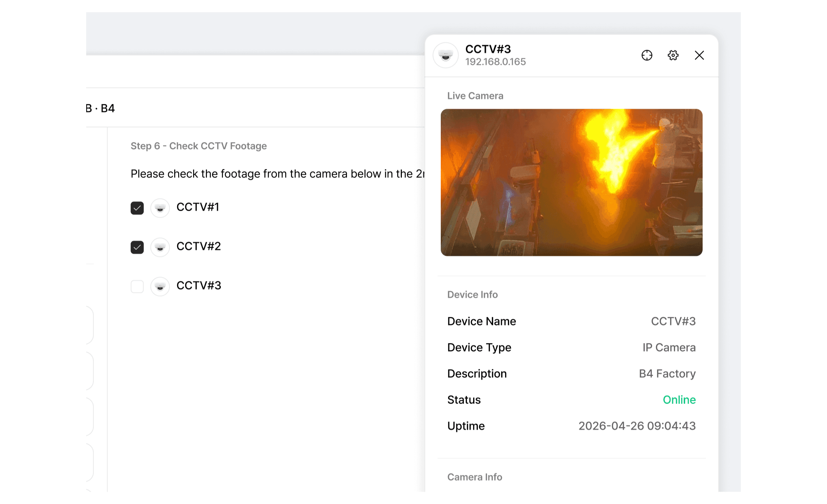Check the CCTV#3 checkbox
This screenshot has width=827, height=504.
(137, 286)
